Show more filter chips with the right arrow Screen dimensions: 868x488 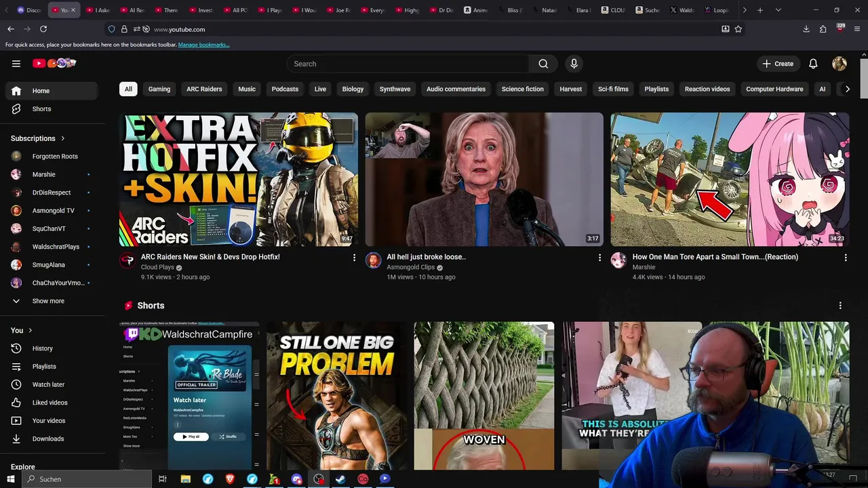pos(847,89)
